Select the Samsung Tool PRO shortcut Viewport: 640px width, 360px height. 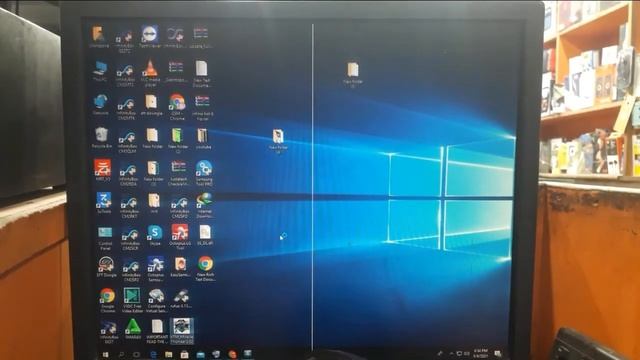point(204,173)
